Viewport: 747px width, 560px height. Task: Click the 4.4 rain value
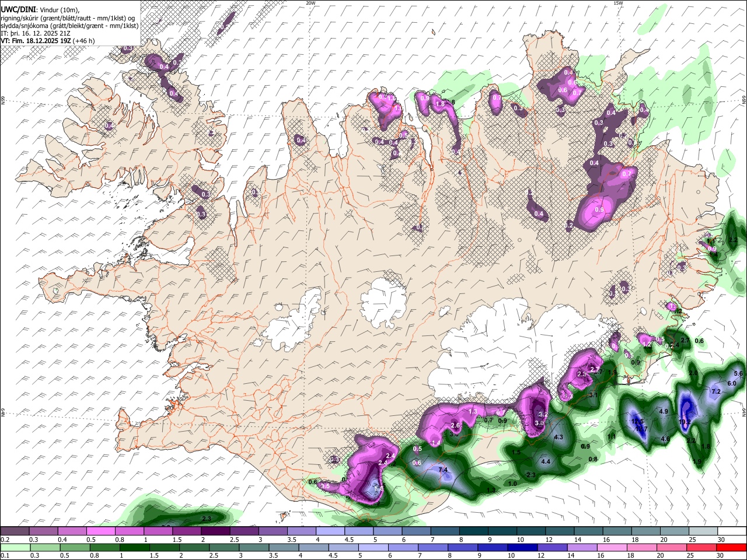pyautogui.click(x=546, y=461)
